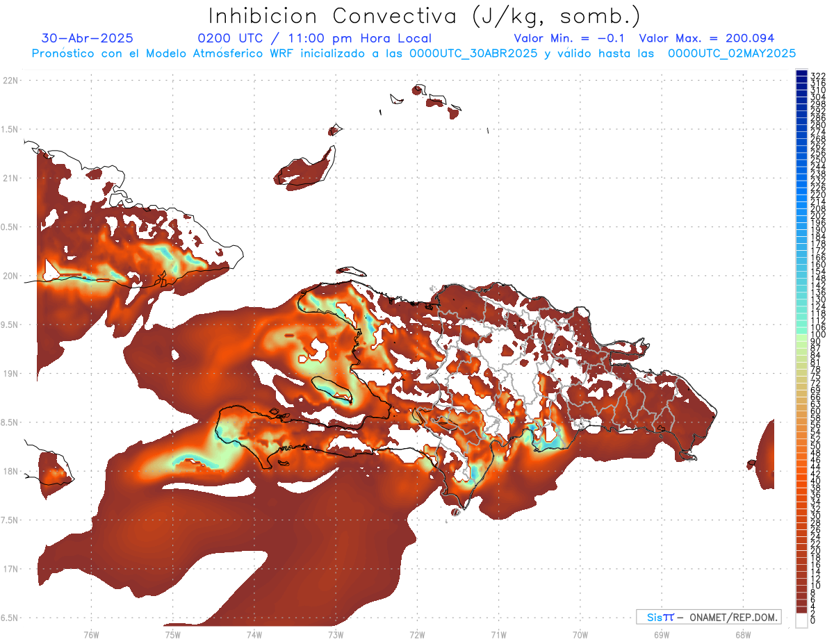Click the "22N" latitude label
Viewport: 834px width, 644px height.
click(x=10, y=81)
